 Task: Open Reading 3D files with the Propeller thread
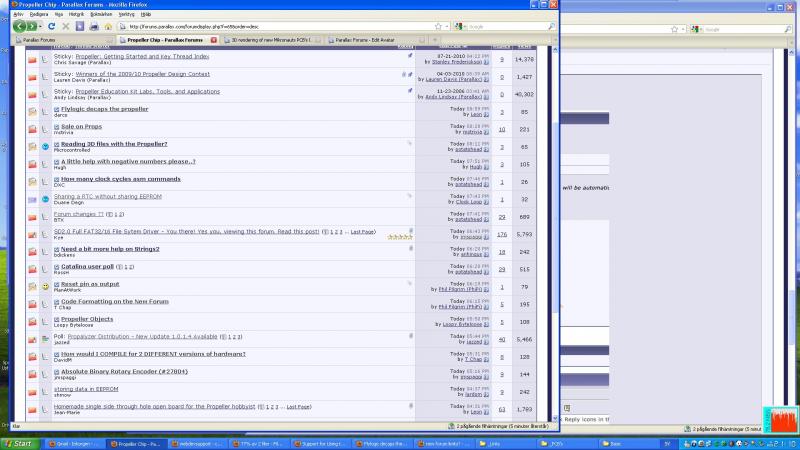[x=114, y=144]
